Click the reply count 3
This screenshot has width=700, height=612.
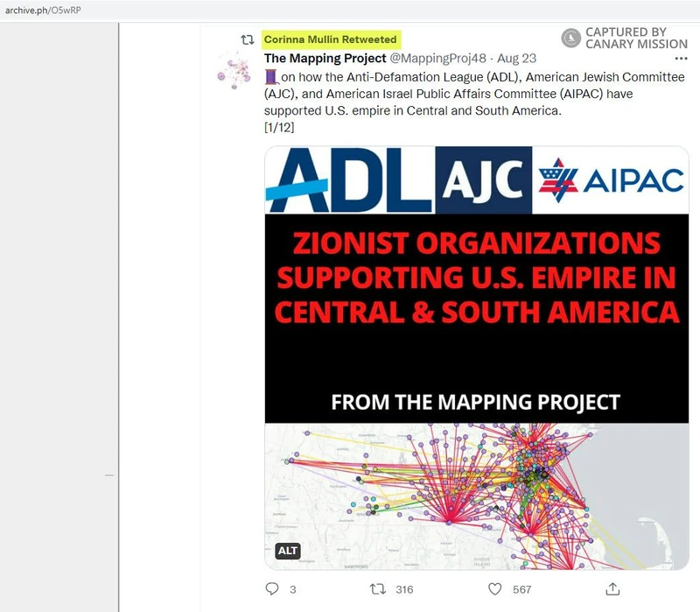[x=293, y=589]
